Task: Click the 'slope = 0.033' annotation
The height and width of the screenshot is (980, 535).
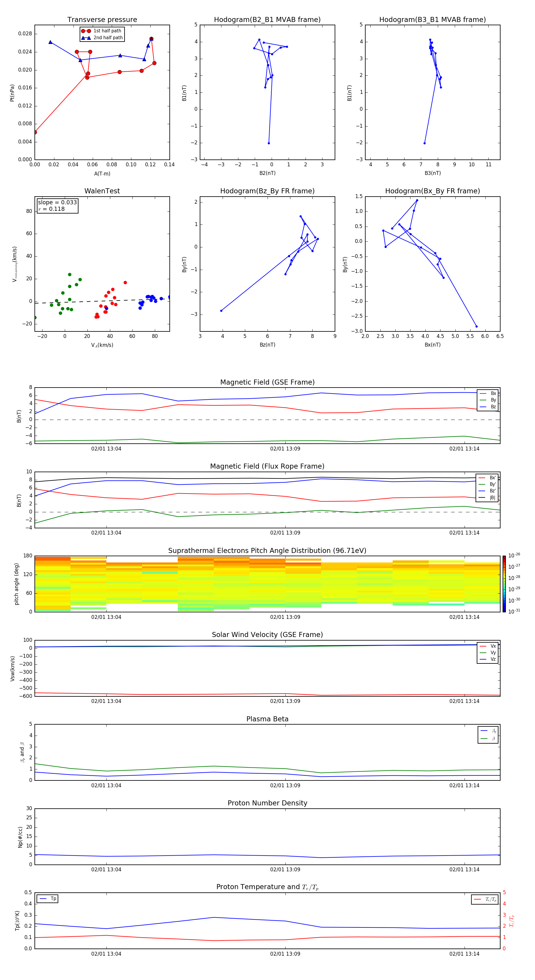Action: click(x=57, y=203)
